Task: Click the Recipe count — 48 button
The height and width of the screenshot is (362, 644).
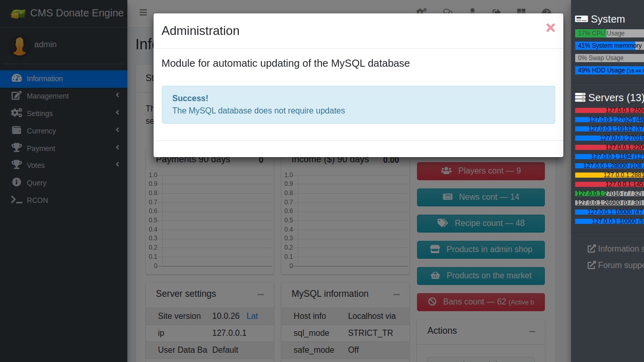Action: 481,223
